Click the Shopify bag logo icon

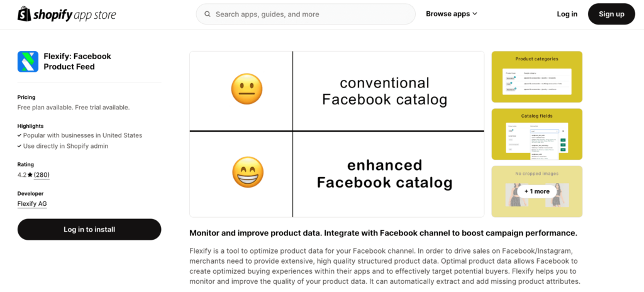pos(24,14)
